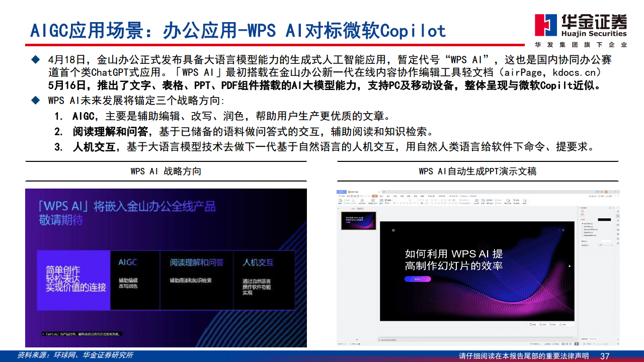The height and width of the screenshot is (362, 644).
Task: Add a new slide with plus button
Action: tap(357, 339)
